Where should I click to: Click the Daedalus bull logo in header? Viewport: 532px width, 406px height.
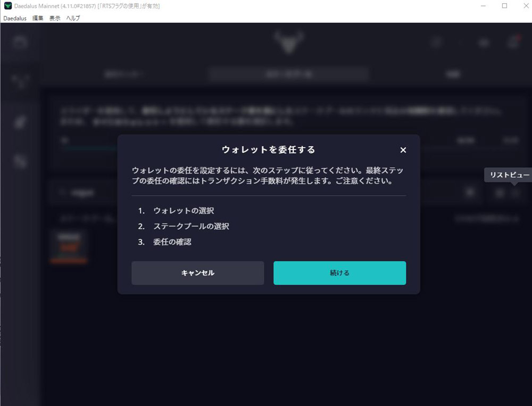[x=289, y=42]
